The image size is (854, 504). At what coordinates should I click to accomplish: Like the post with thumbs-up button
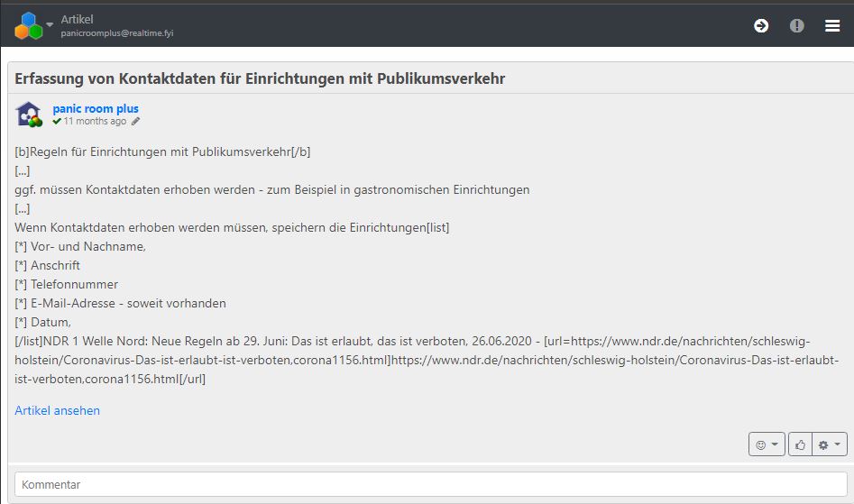[799, 444]
